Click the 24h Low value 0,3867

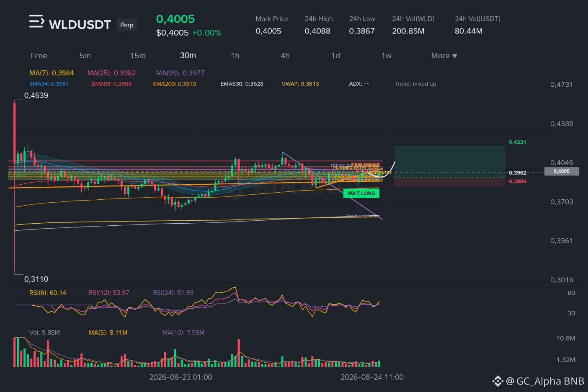click(362, 31)
